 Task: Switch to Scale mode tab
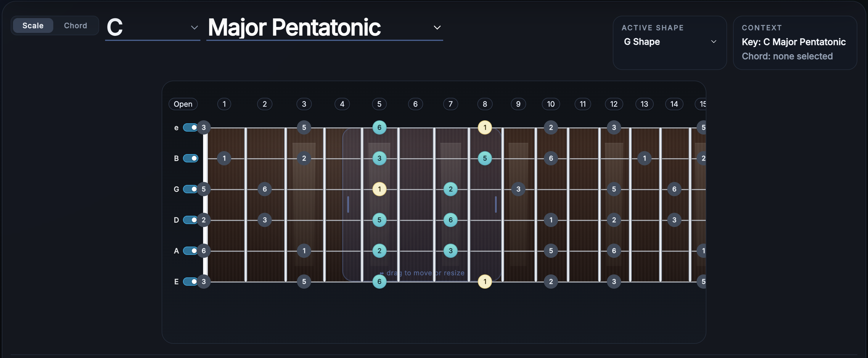click(x=33, y=26)
